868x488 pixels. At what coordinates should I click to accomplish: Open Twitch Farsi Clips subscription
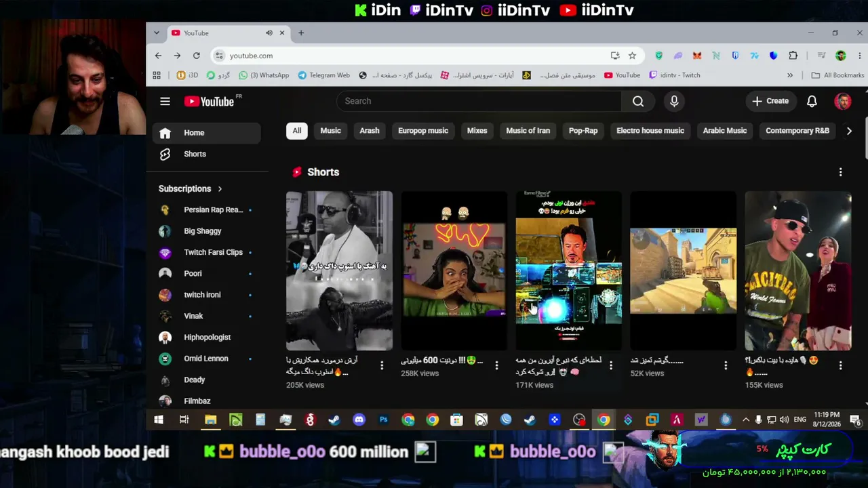[x=206, y=252]
